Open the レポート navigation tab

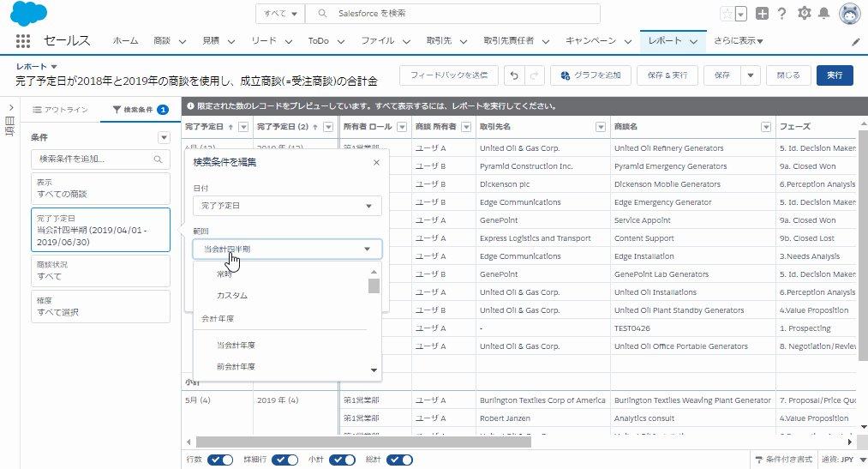point(665,41)
